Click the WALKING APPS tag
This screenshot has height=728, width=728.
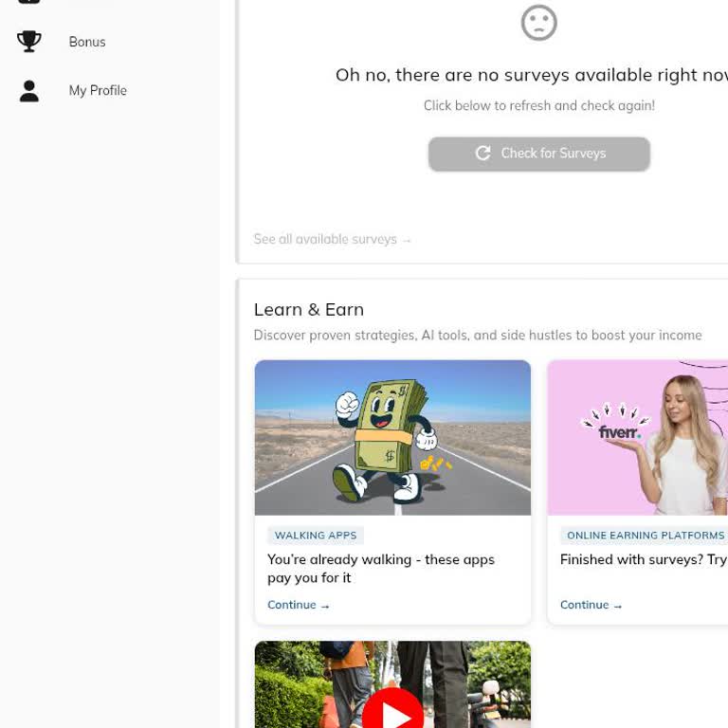pyautogui.click(x=316, y=536)
